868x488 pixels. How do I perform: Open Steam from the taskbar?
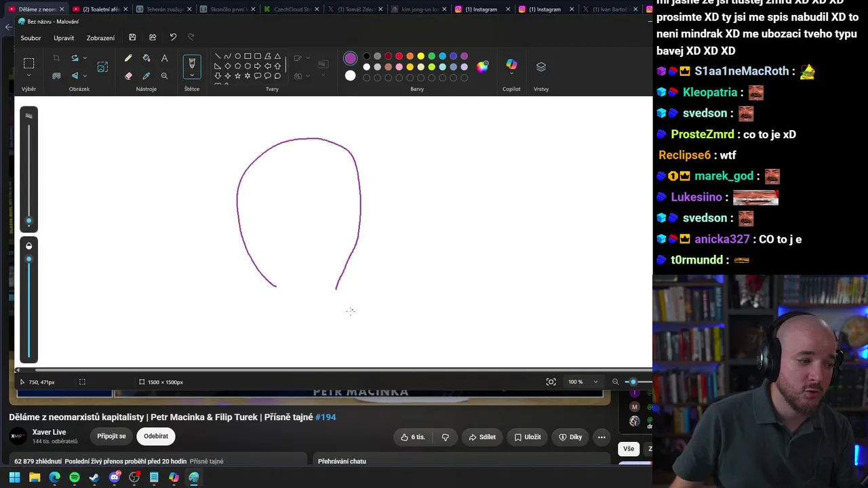tap(94, 477)
